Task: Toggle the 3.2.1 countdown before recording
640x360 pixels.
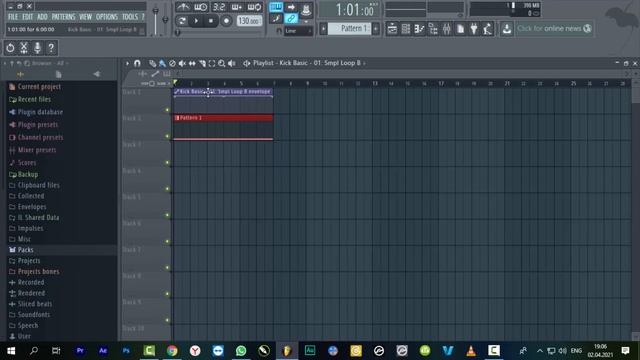Action: 219,7
